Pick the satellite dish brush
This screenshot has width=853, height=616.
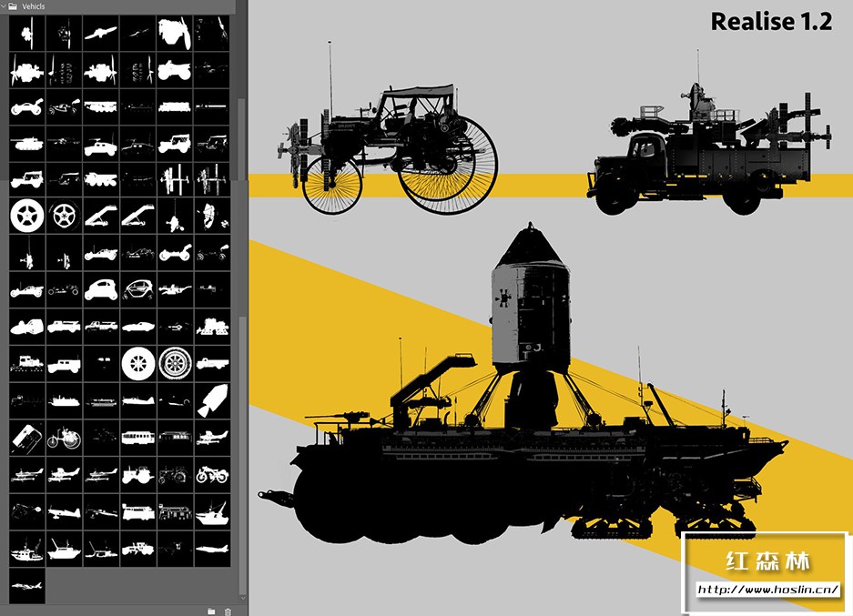[211, 216]
